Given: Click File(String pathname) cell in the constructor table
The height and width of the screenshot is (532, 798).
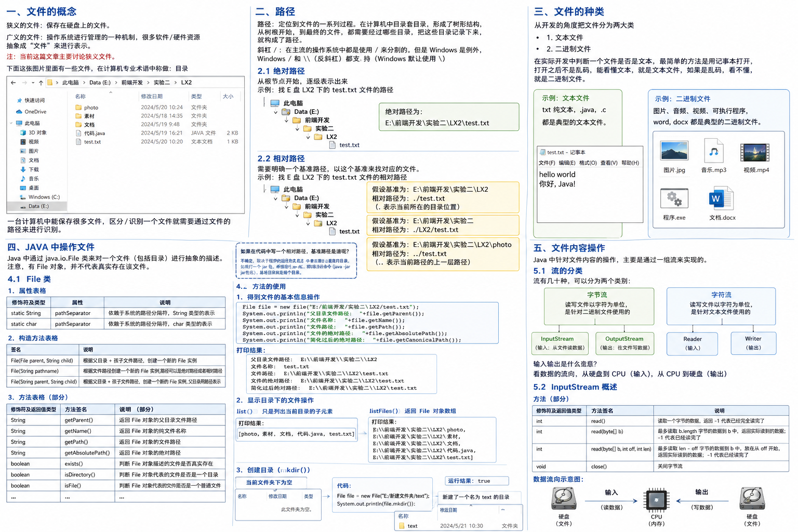Looking at the screenshot, I should [43, 371].
